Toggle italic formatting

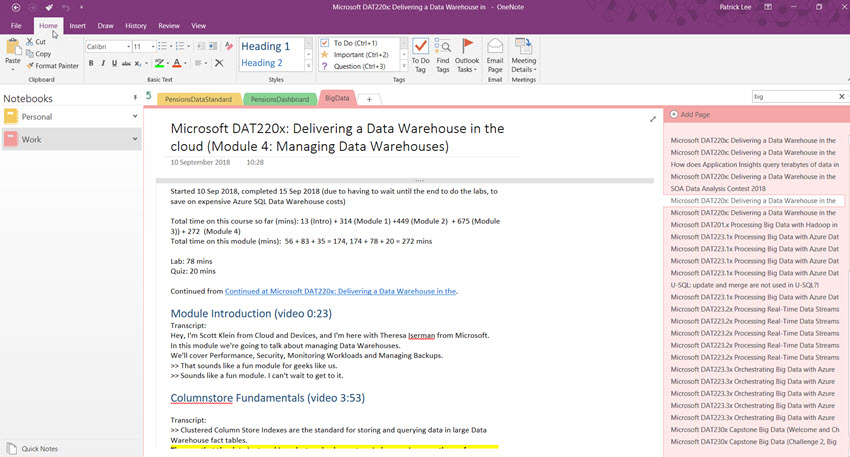[103, 63]
